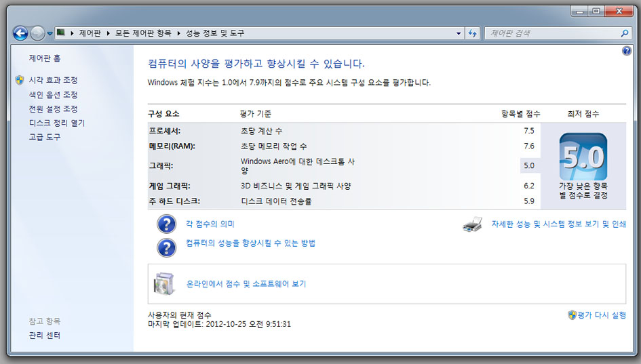Click the Refresh button by address bar
This screenshot has width=641, height=364.
473,33
